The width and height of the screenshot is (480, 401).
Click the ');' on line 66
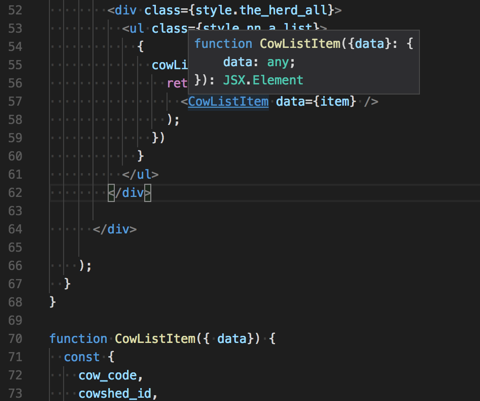(x=85, y=266)
